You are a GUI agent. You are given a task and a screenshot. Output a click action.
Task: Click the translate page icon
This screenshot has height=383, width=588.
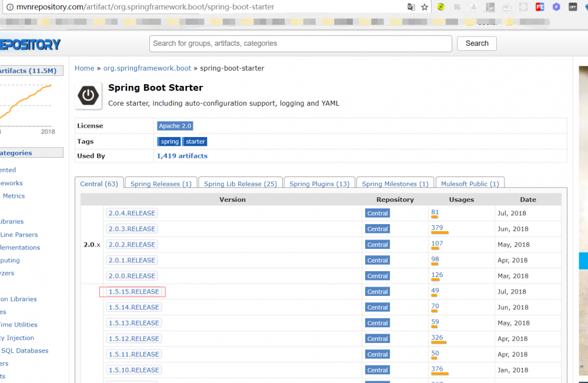411,6
